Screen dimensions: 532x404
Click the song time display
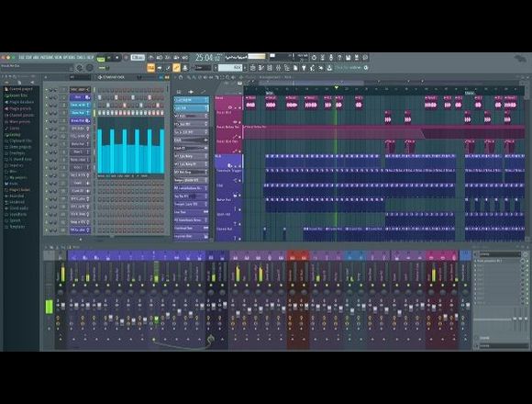(207, 57)
